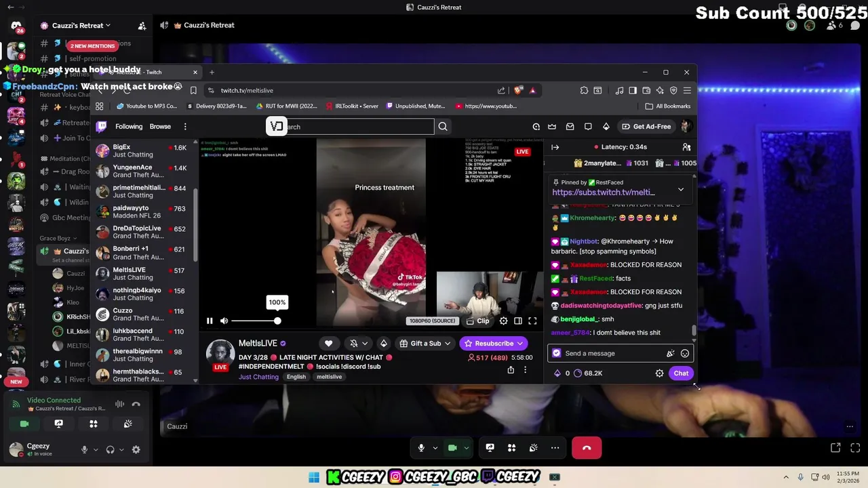Open the emote picker in chat
This screenshot has width=868, height=488.
coord(685,353)
